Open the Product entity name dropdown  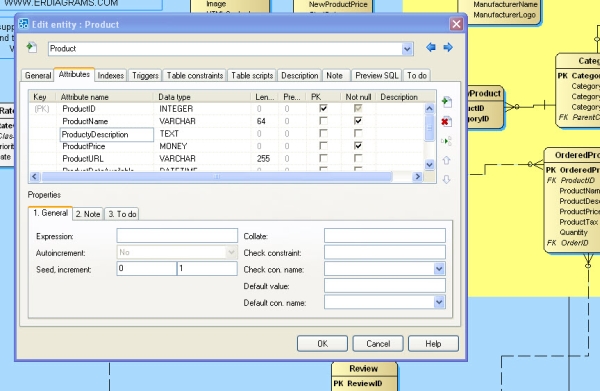tap(407, 49)
